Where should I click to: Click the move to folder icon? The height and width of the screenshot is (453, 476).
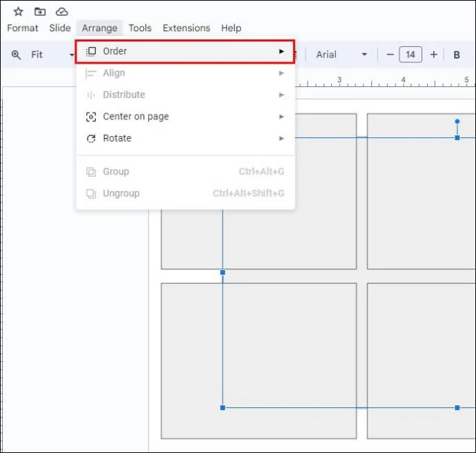point(40,12)
